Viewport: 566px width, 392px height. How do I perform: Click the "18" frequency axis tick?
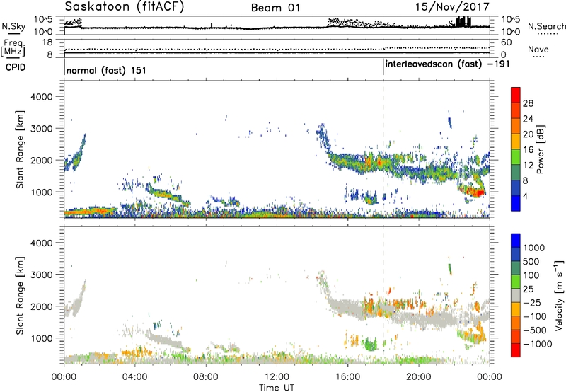(47, 42)
